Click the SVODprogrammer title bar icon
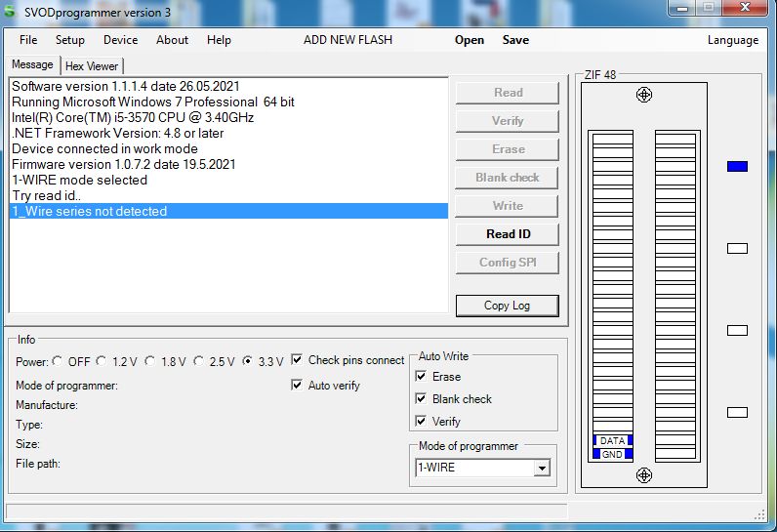 (10, 11)
